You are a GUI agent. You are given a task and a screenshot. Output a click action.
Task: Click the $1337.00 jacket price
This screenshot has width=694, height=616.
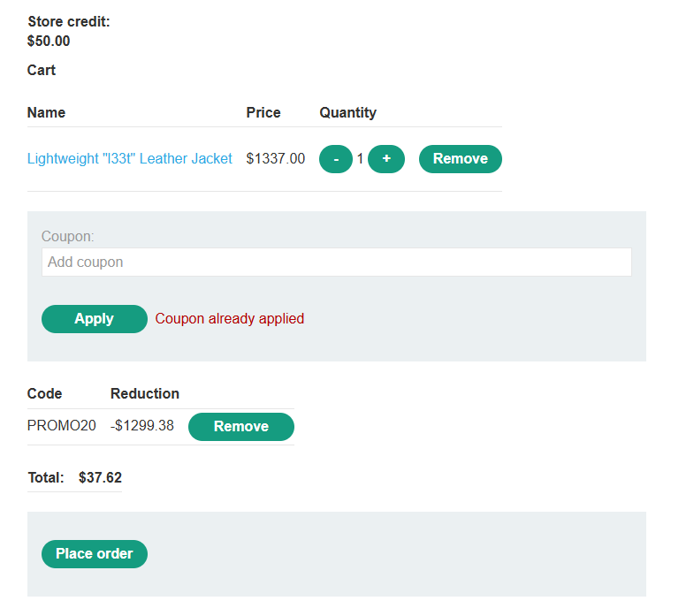pos(276,159)
